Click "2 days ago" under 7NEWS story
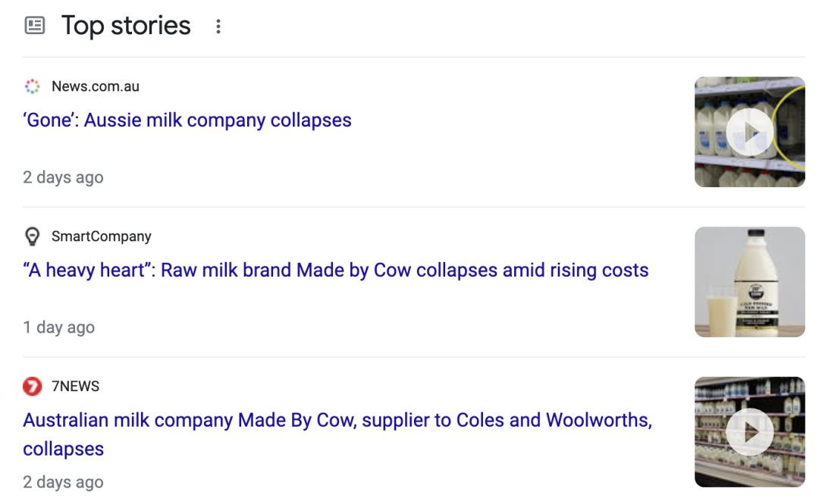 (x=63, y=482)
